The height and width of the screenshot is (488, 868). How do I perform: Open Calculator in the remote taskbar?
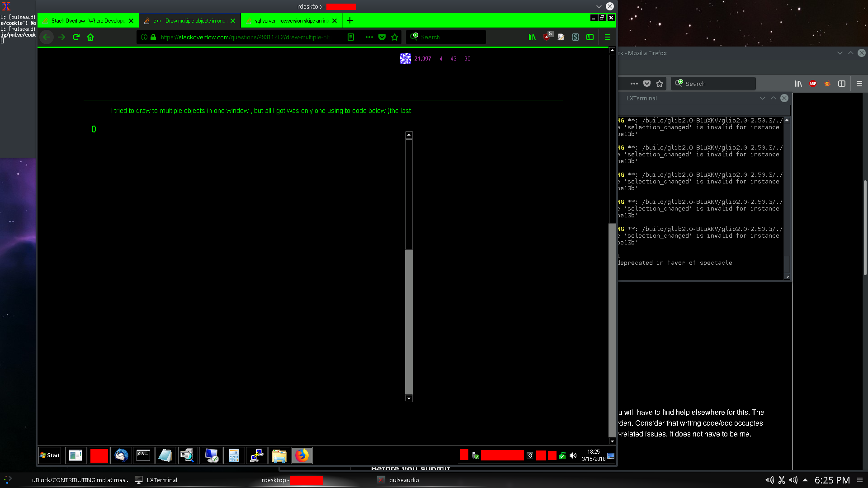click(234, 455)
